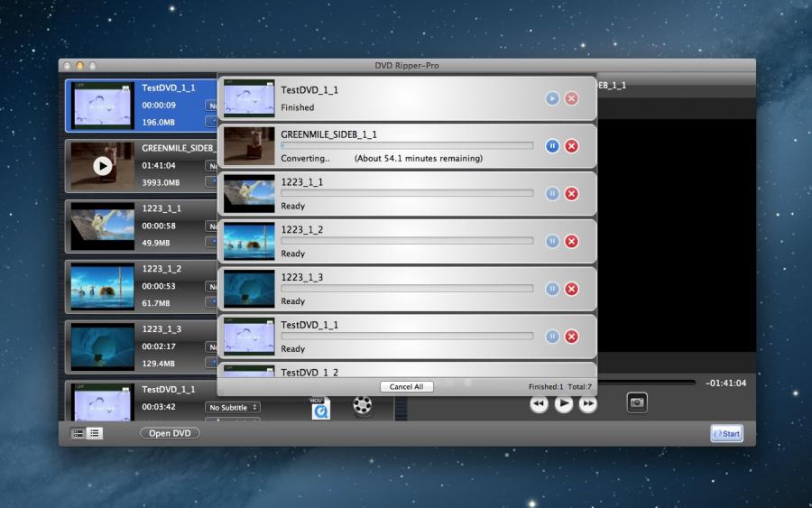Cancel the queued 1223_1_3 task
The width and height of the screenshot is (812, 508).
point(571,289)
